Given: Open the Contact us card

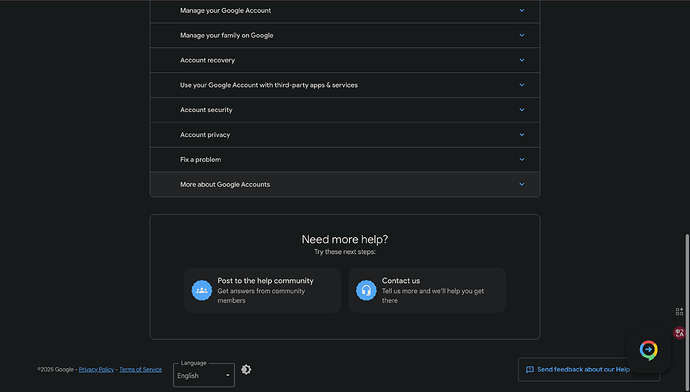Looking at the screenshot, I should tap(427, 290).
